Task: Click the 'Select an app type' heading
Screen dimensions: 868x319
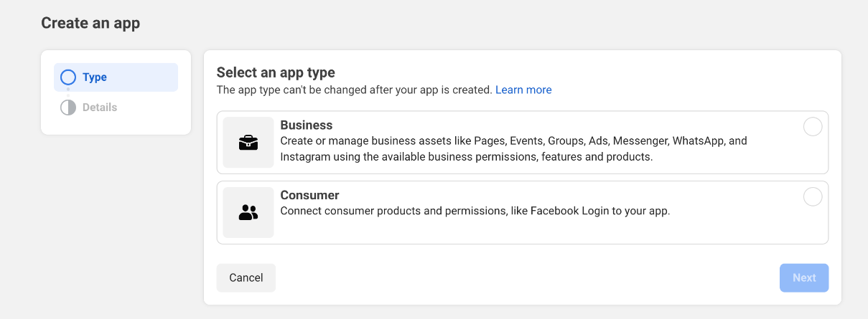Action: click(276, 72)
